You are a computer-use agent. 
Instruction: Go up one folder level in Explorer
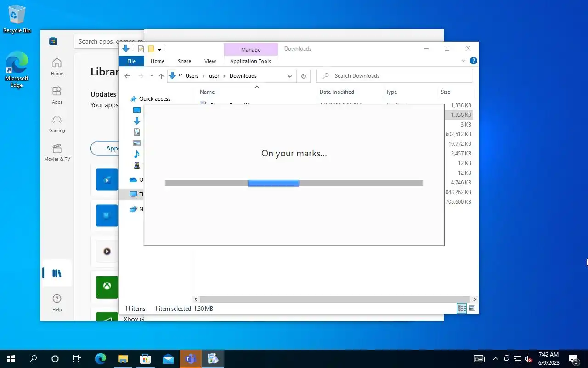pos(161,76)
